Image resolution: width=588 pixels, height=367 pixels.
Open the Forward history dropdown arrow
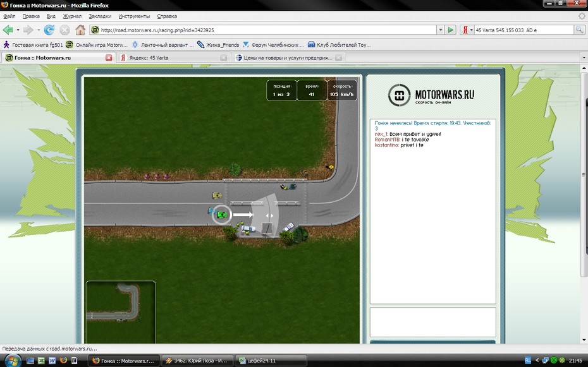point(38,30)
